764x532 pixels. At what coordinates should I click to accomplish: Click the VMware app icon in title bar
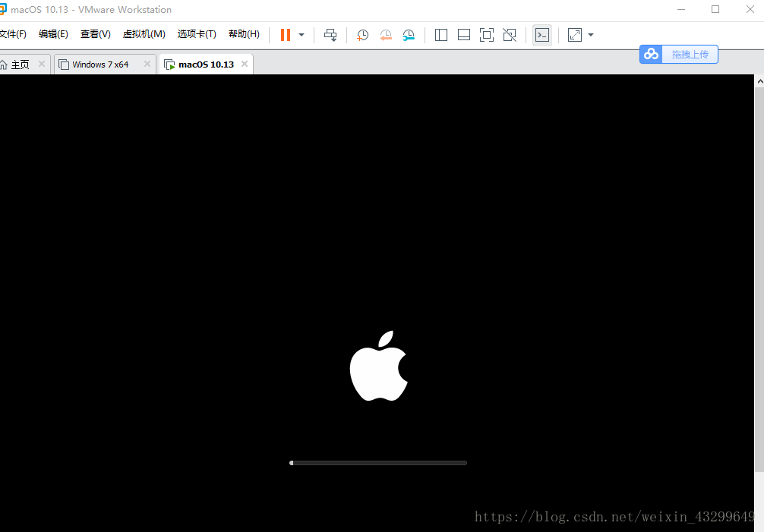tap(2, 9)
